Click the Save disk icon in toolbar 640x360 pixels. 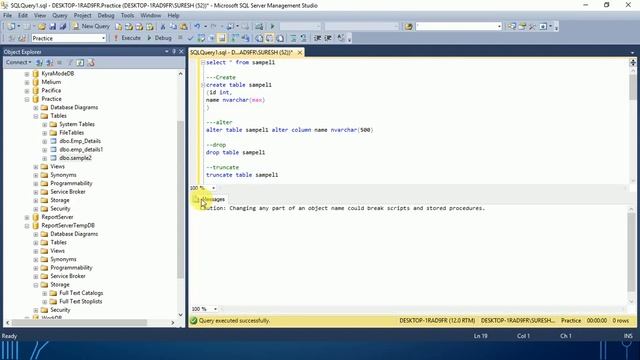(x=52, y=27)
